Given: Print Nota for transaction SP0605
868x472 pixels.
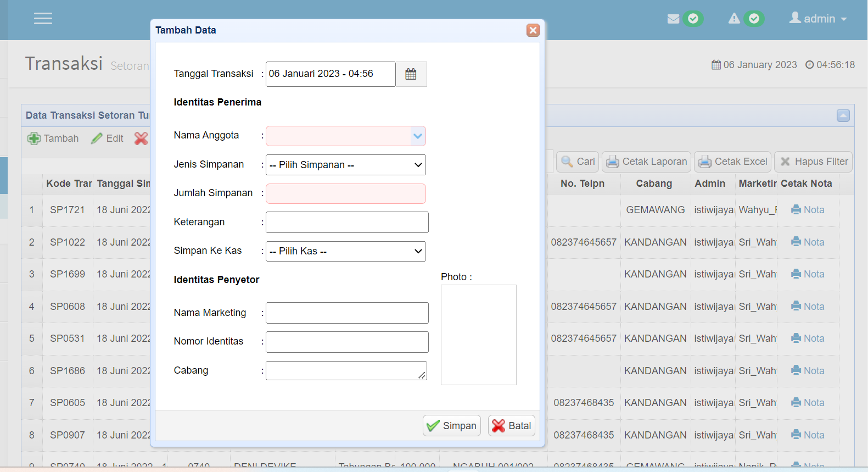Looking at the screenshot, I should [808, 403].
